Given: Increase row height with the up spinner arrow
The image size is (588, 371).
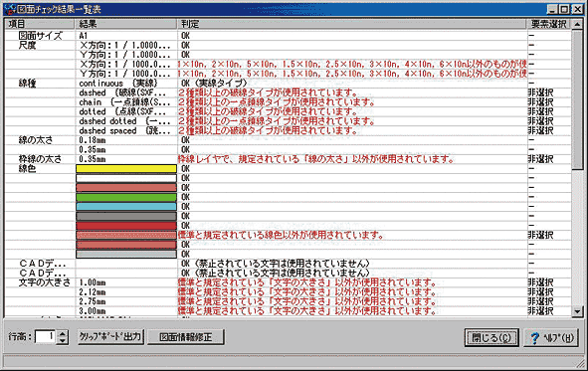Looking at the screenshot, I should pyautogui.click(x=63, y=333).
